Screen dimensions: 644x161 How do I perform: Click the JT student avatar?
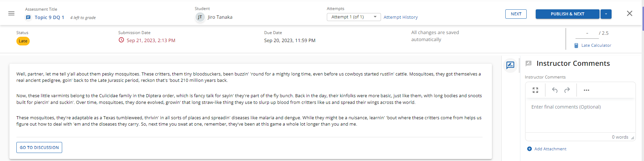pos(200,17)
